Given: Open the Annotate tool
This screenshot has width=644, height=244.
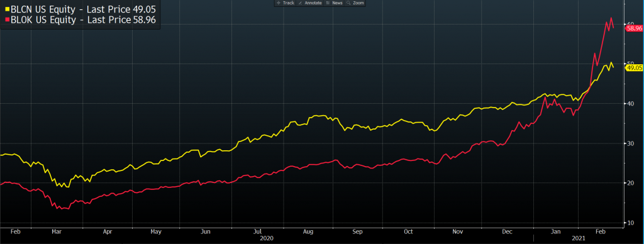Looking at the screenshot, I should coord(310,3).
